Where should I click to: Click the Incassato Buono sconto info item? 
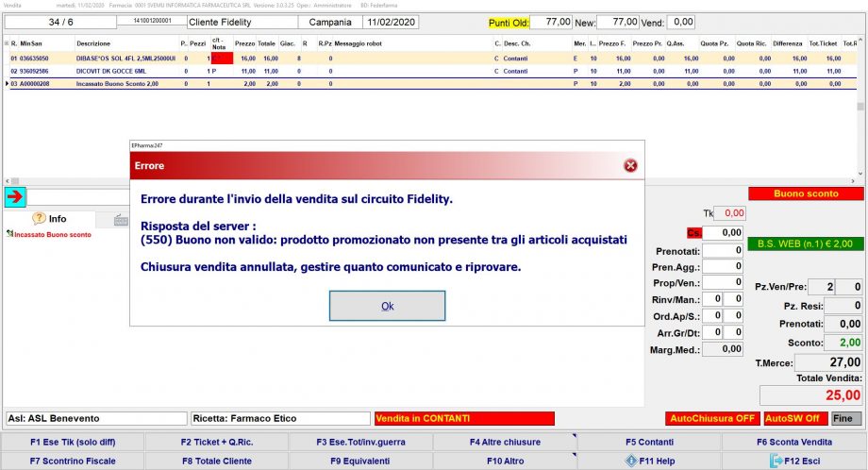point(53,234)
